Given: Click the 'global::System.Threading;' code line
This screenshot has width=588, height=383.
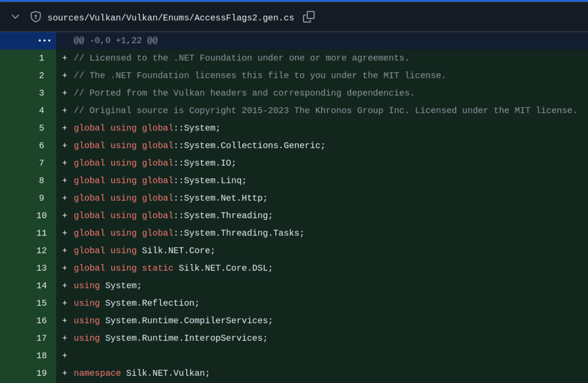Looking at the screenshot, I should (173, 215).
